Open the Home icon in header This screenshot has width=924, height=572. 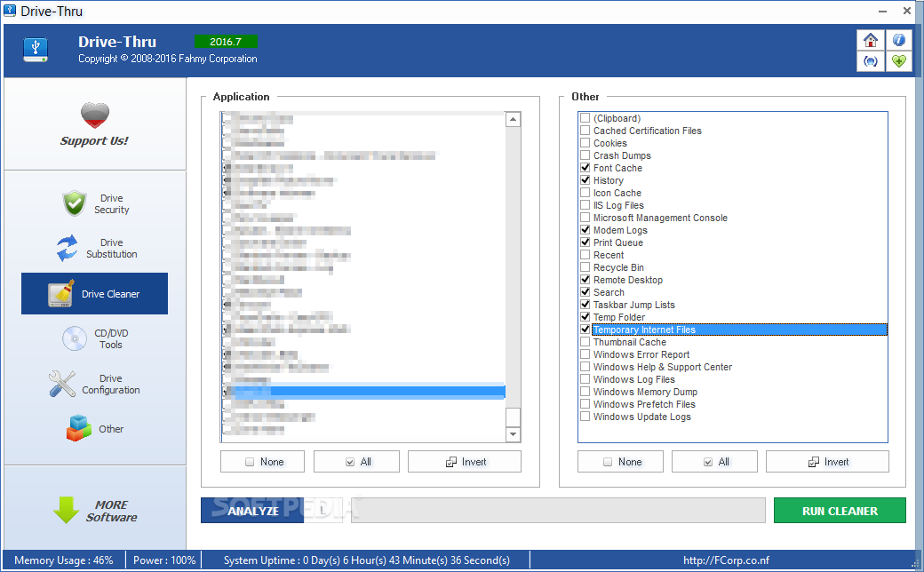[871, 40]
